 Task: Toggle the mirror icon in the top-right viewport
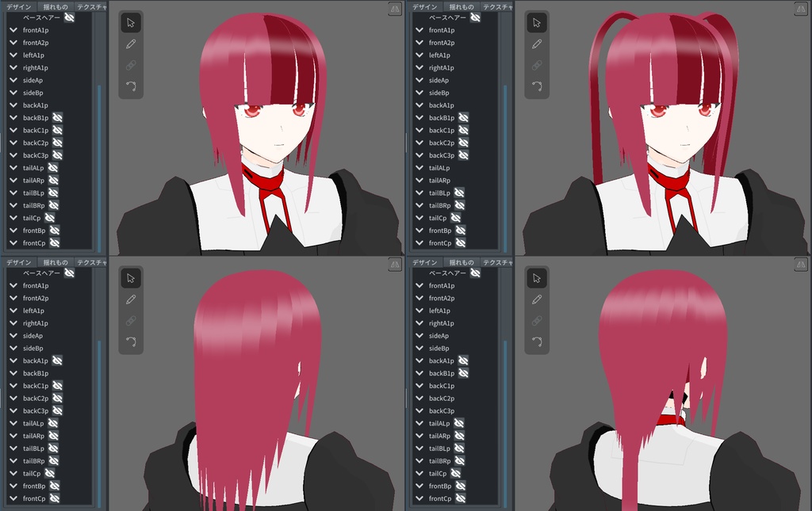tap(801, 9)
